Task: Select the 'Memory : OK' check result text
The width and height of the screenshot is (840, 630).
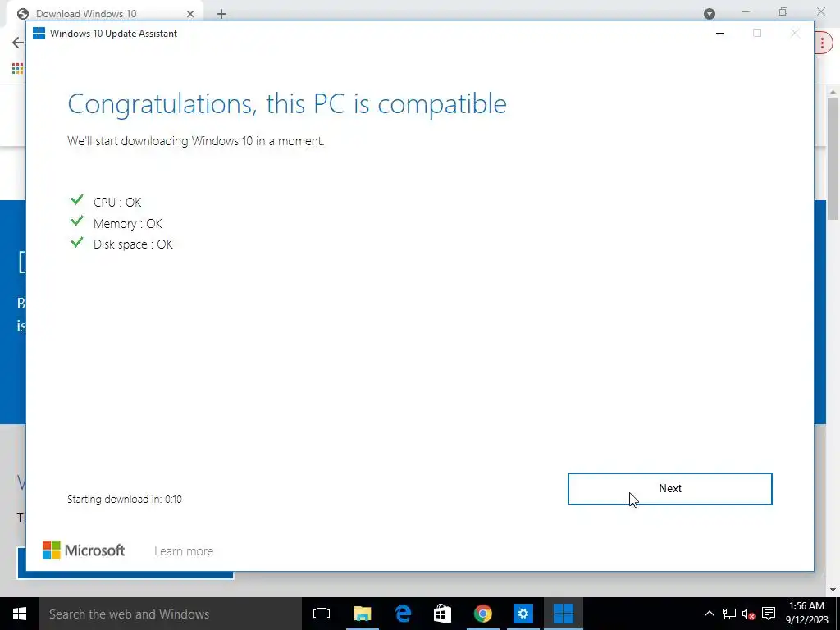Action: click(127, 223)
